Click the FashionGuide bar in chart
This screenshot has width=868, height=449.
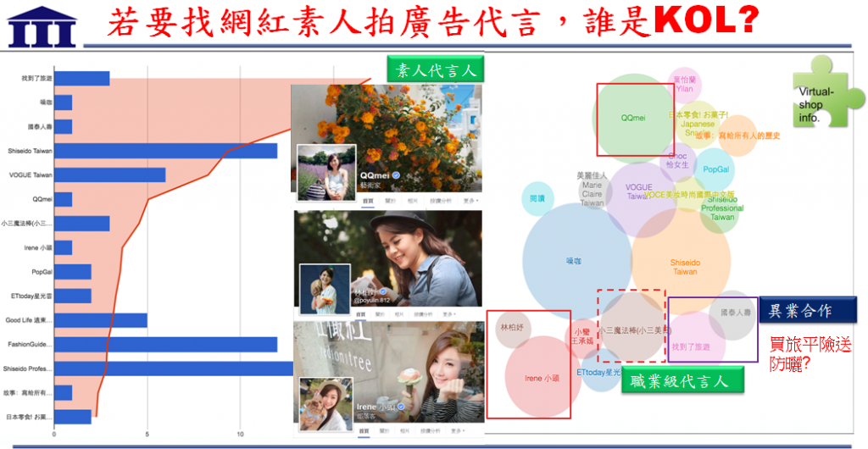pos(165,345)
